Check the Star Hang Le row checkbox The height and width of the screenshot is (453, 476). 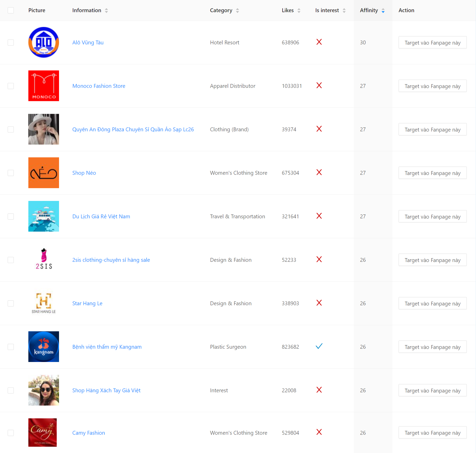coord(11,303)
